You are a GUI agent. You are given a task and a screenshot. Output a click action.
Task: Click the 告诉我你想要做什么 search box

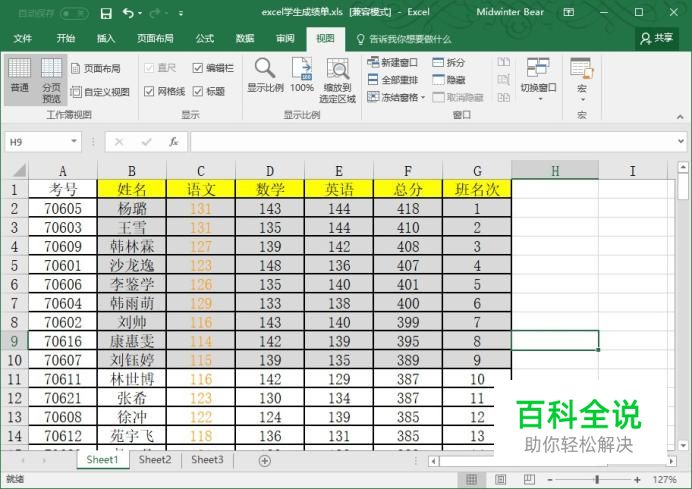404,39
